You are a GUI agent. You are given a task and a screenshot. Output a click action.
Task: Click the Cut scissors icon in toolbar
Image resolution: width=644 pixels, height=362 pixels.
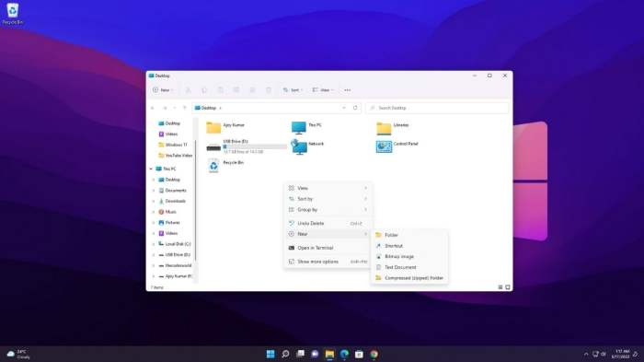pos(188,90)
